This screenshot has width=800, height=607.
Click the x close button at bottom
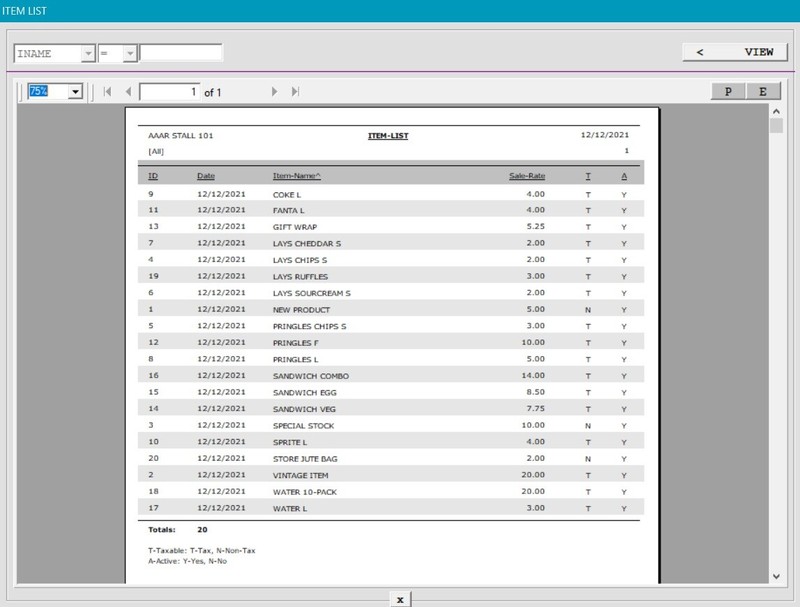pyautogui.click(x=400, y=600)
